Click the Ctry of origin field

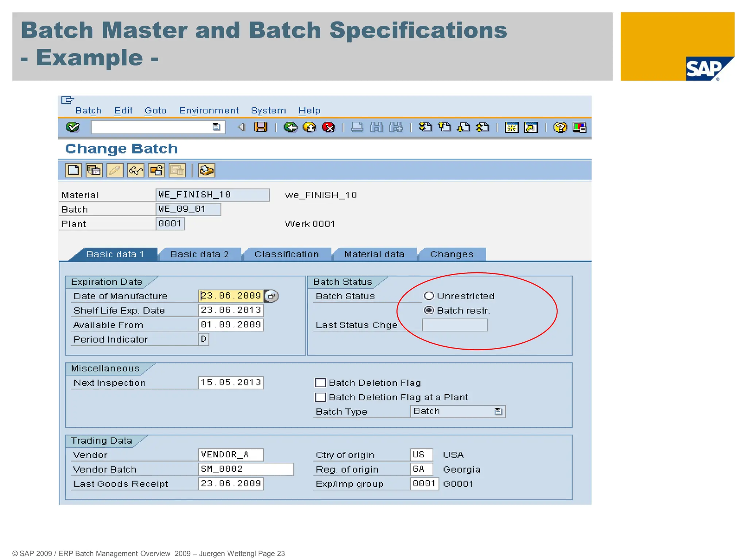click(x=422, y=455)
